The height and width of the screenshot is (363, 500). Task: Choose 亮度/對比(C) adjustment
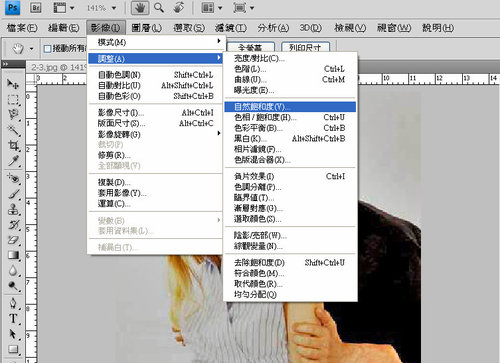coord(290,58)
